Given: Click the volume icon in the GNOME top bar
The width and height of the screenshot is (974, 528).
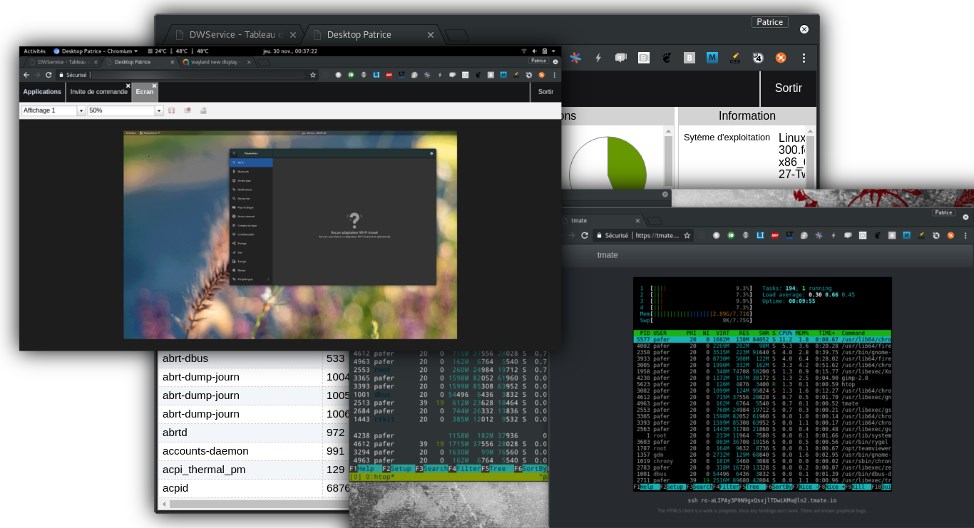Looking at the screenshot, I should coord(534,51).
